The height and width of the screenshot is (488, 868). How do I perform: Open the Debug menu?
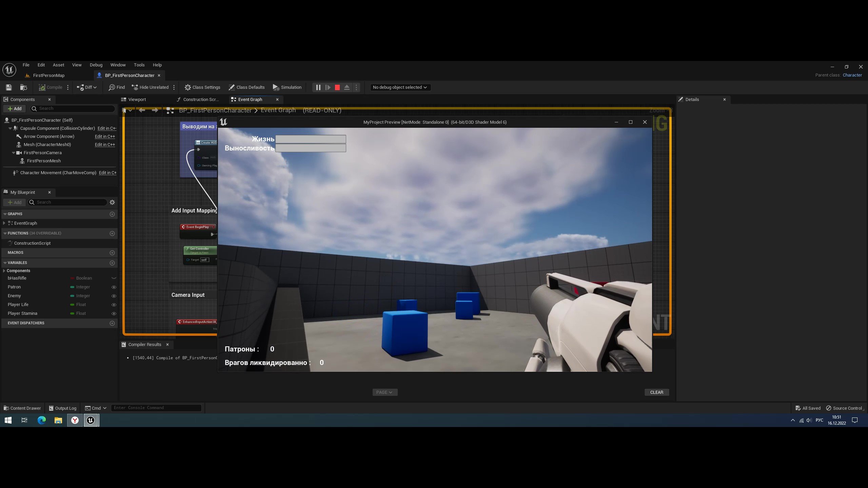(x=96, y=65)
